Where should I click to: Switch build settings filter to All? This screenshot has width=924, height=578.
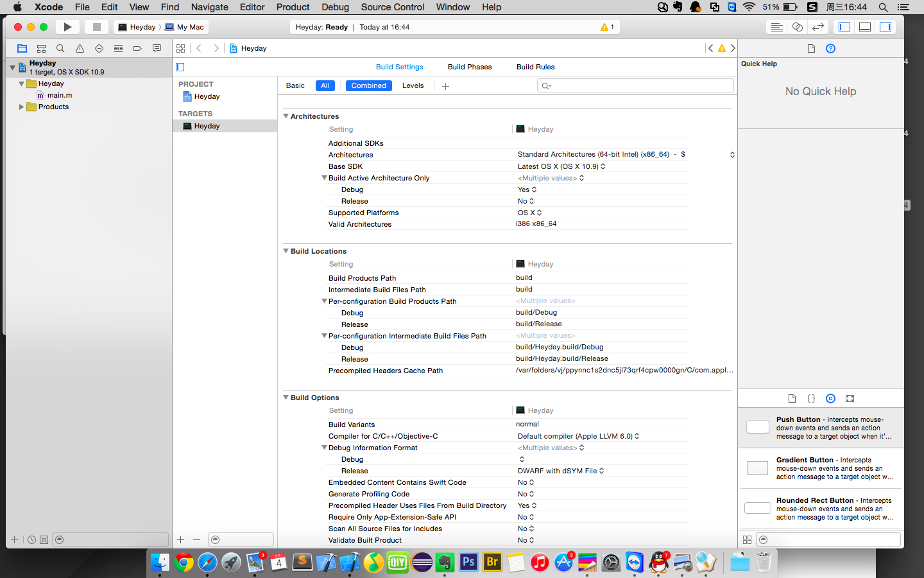tap(325, 85)
